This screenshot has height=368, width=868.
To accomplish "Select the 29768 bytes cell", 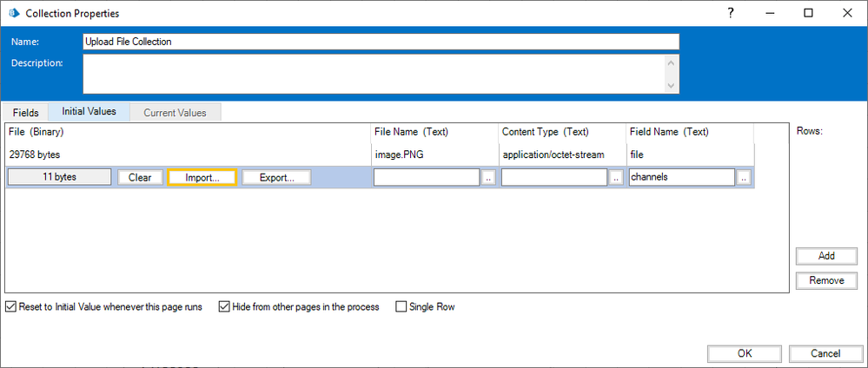I will click(188, 155).
